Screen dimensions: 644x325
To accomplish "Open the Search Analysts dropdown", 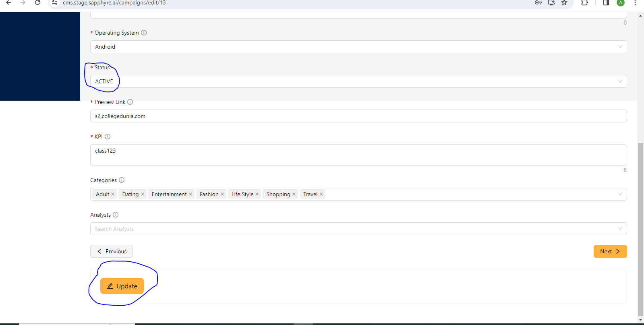I will click(358, 229).
